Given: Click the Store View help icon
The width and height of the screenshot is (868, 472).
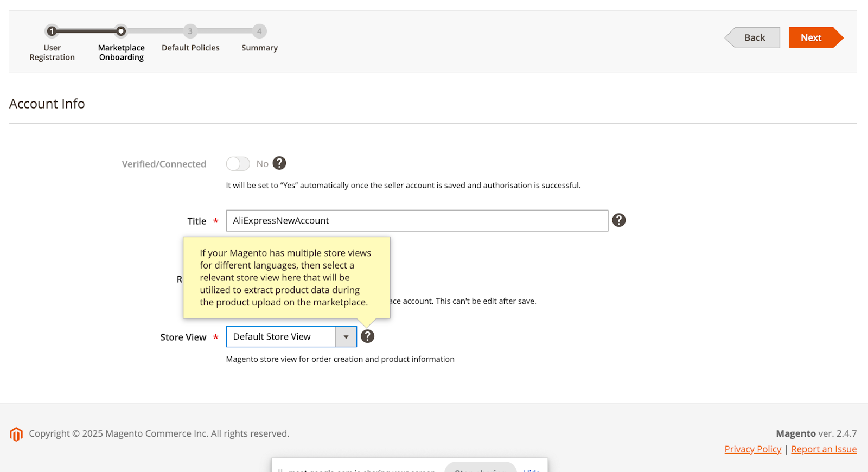Looking at the screenshot, I should coord(367,336).
